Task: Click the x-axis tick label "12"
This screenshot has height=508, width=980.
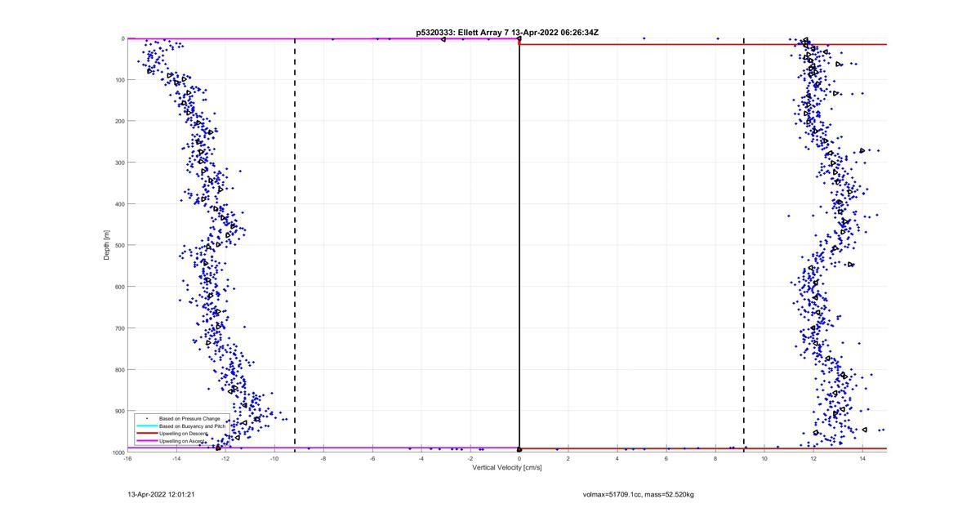Action: (x=813, y=458)
